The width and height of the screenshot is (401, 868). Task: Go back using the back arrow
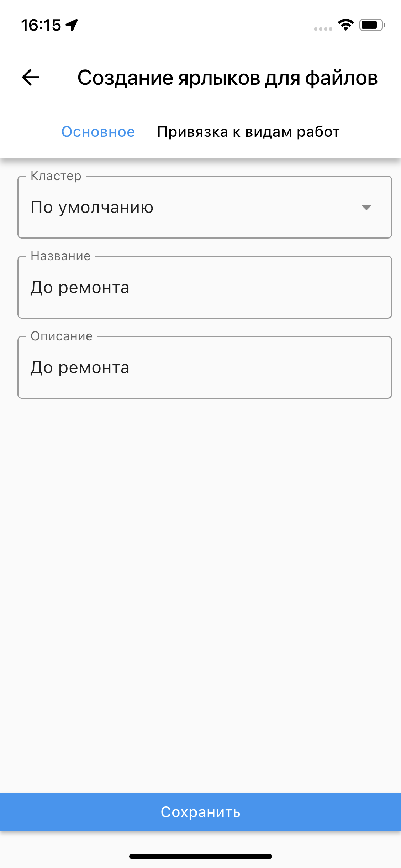click(31, 78)
